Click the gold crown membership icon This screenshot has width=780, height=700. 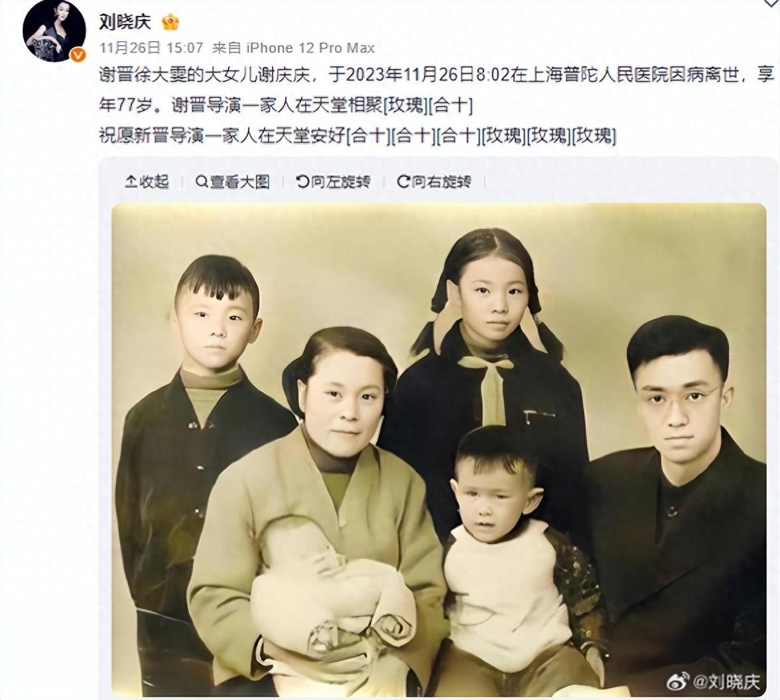coord(170,23)
